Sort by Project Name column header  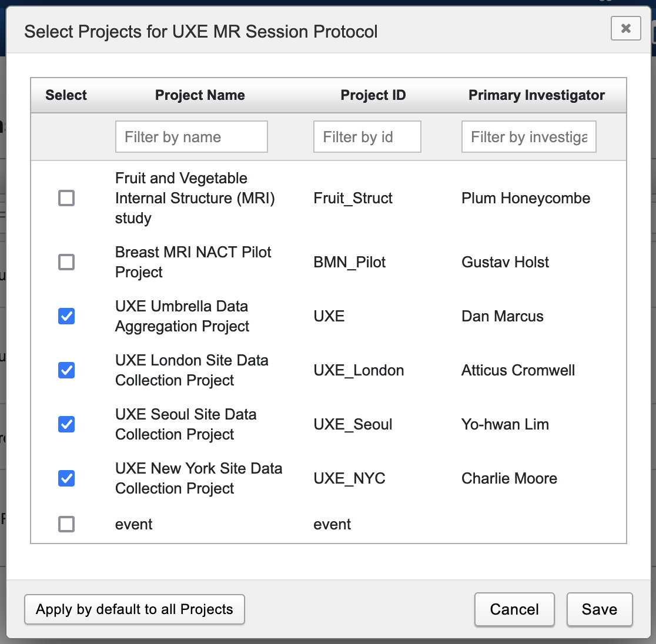pos(200,95)
